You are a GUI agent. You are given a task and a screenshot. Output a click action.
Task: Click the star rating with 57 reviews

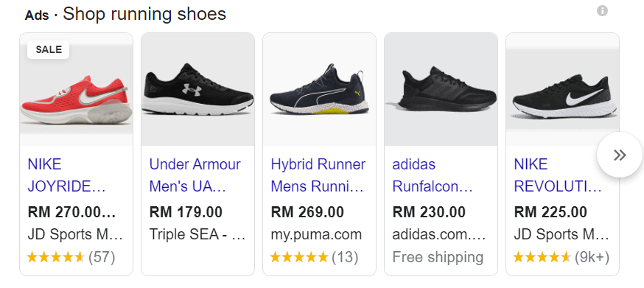[71, 258]
